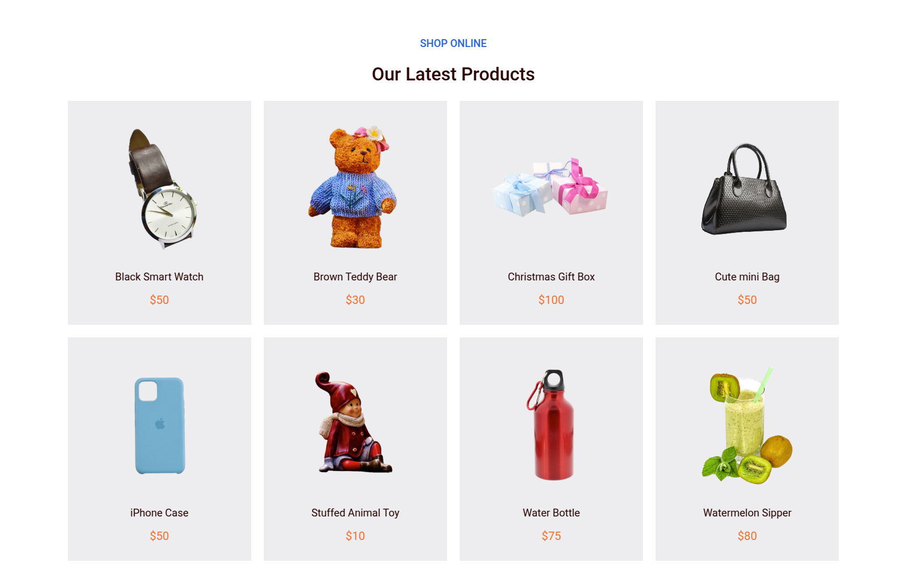Click the $100 price of Gift Box
Viewport: 912px width, 588px height.
coord(551,300)
